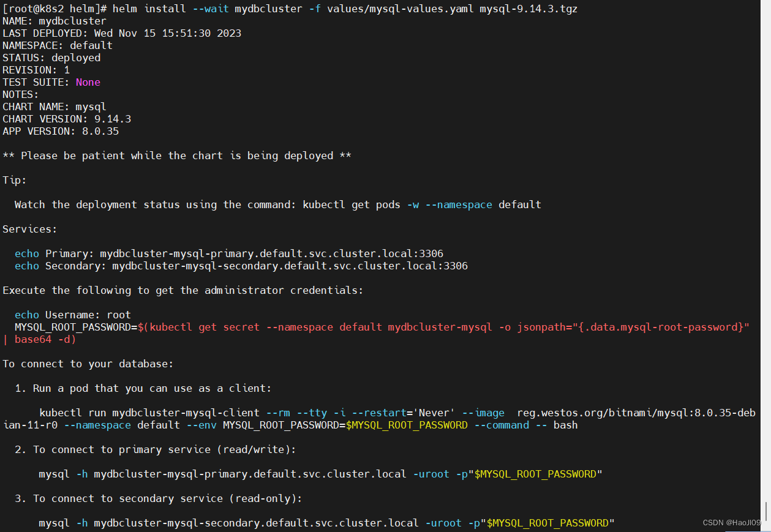Click the 'NAMESPACE: default' line
The height and width of the screenshot is (532, 771).
58,45
